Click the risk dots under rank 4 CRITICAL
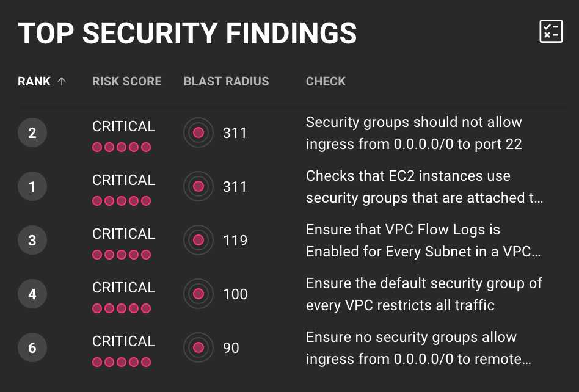This screenshot has width=579, height=392. point(121,309)
